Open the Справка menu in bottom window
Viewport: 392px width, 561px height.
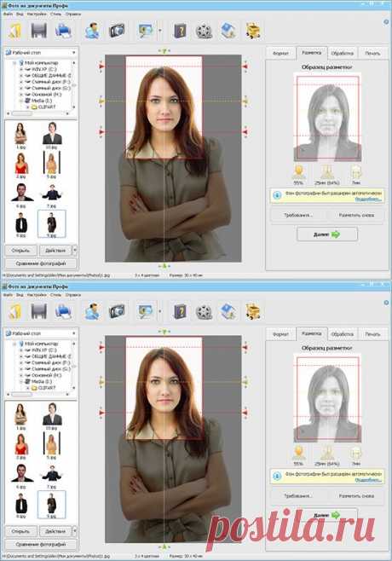tap(73, 295)
